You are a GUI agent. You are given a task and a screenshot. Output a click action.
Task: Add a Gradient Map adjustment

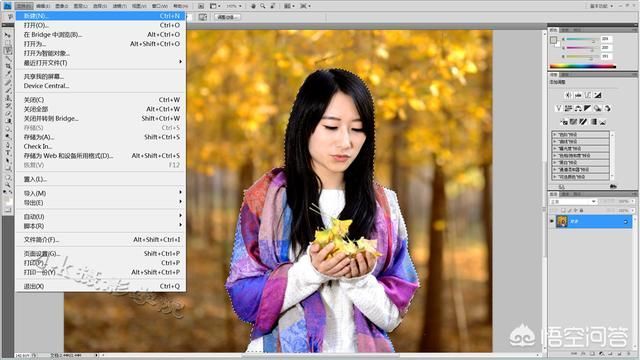pos(594,122)
